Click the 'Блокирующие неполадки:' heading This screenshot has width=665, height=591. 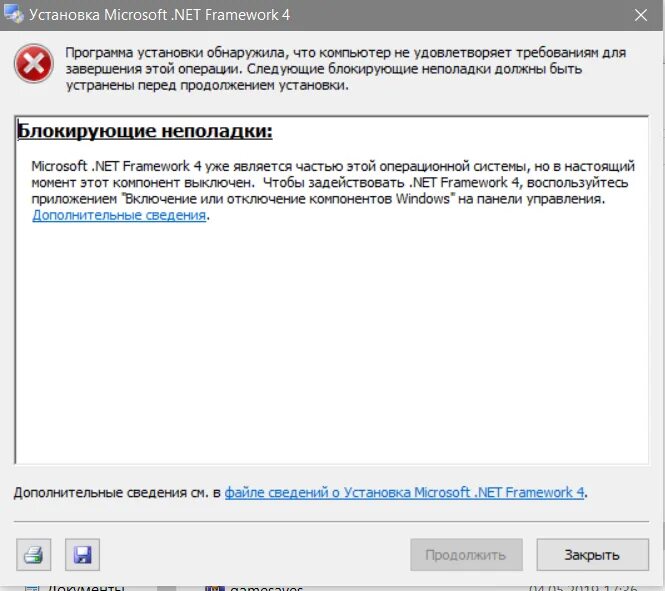point(145,131)
